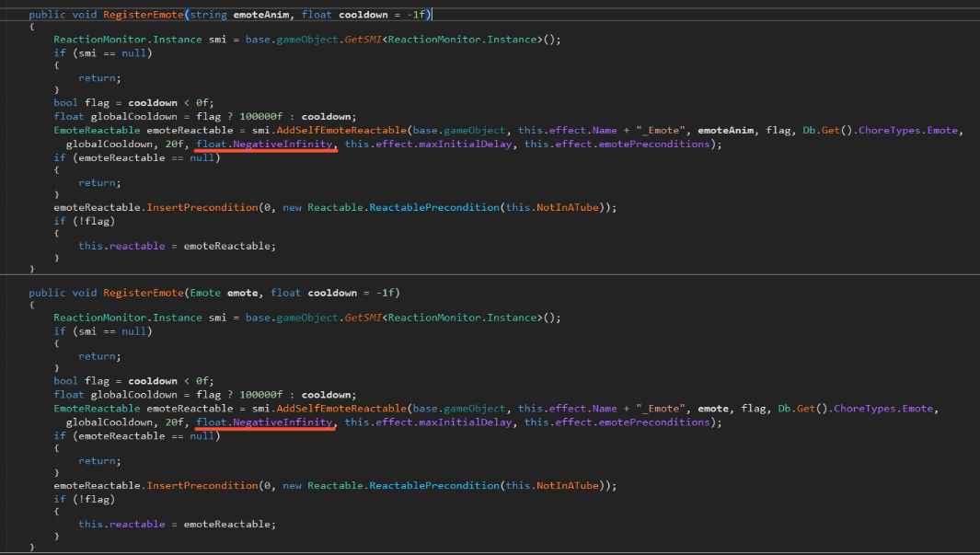Click GetSMI in the first method body
Screen dimensions: 980x555
pos(363,39)
